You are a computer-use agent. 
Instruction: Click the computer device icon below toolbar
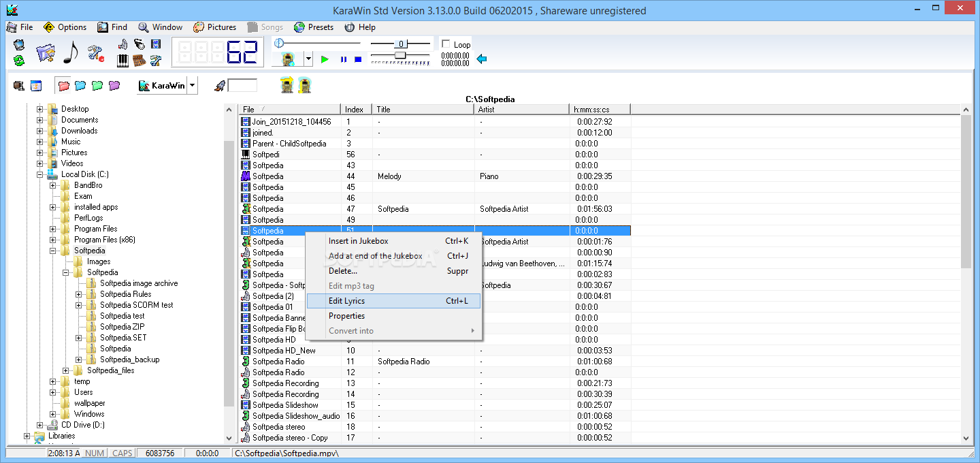tap(18, 86)
